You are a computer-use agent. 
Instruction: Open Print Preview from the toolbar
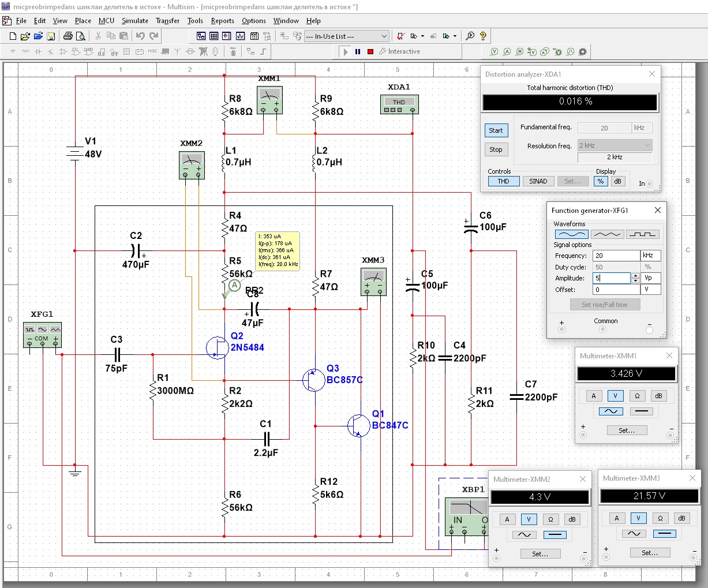[81, 36]
